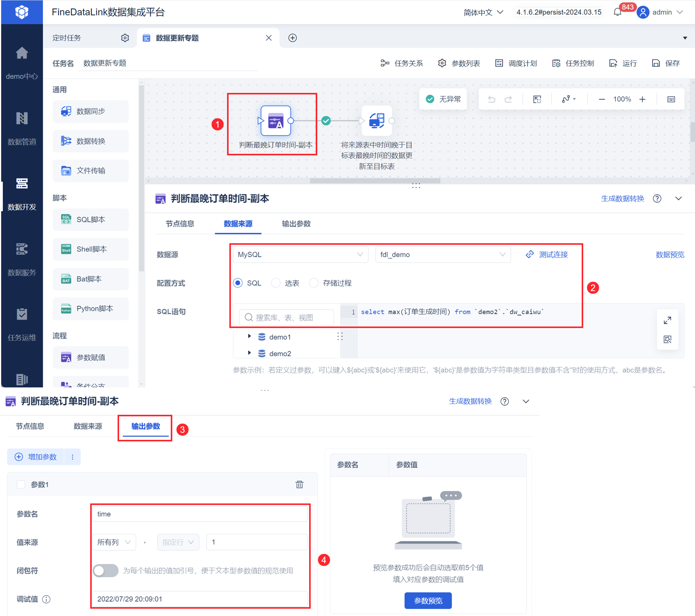Click the 调试值 info icon
This screenshot has height=616, width=695.
[46, 599]
